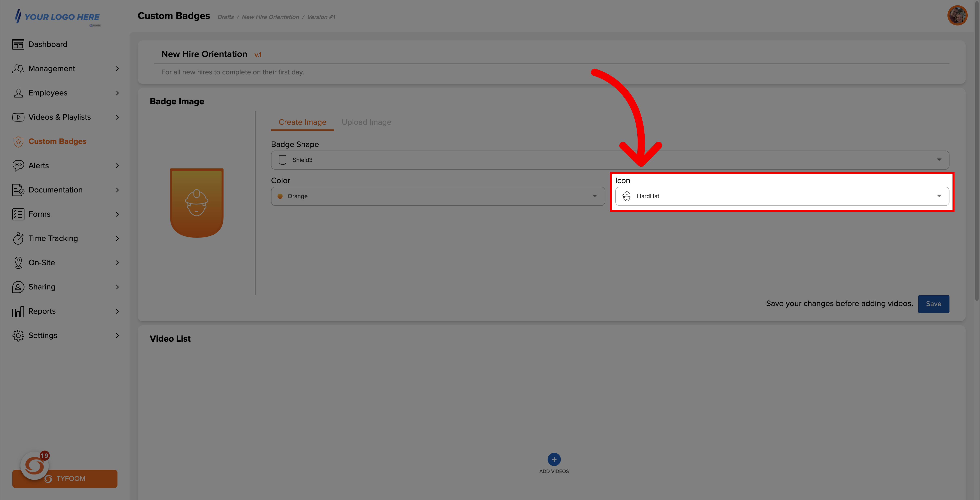The height and width of the screenshot is (500, 980).
Task: Click the blue plus Add Videos icon
Action: click(554, 459)
